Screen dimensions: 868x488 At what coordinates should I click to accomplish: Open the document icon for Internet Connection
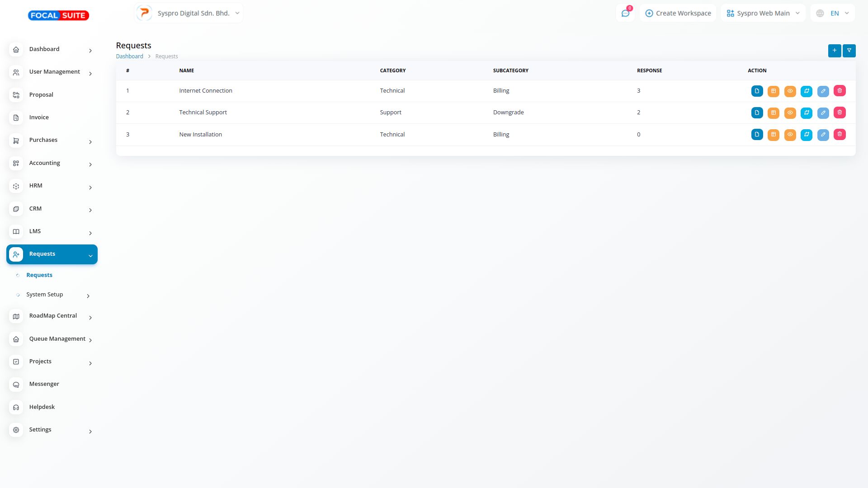757,91
